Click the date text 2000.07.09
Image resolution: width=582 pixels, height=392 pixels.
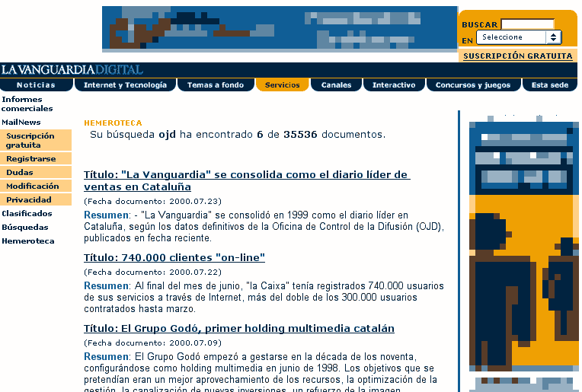click(193, 343)
